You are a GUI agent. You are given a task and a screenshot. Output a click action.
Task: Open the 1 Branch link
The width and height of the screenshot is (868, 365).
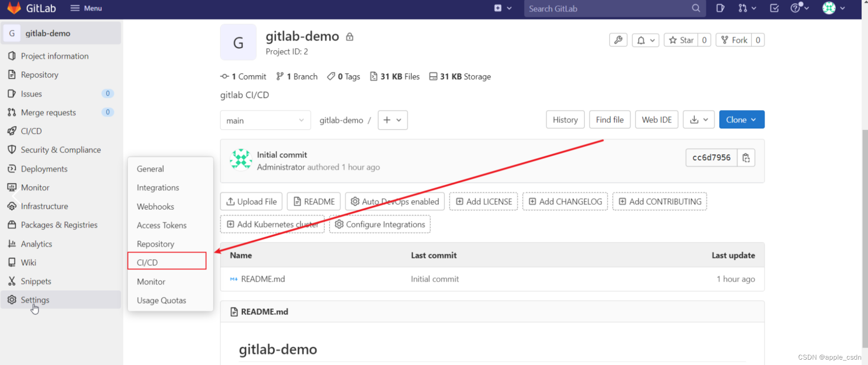point(297,76)
